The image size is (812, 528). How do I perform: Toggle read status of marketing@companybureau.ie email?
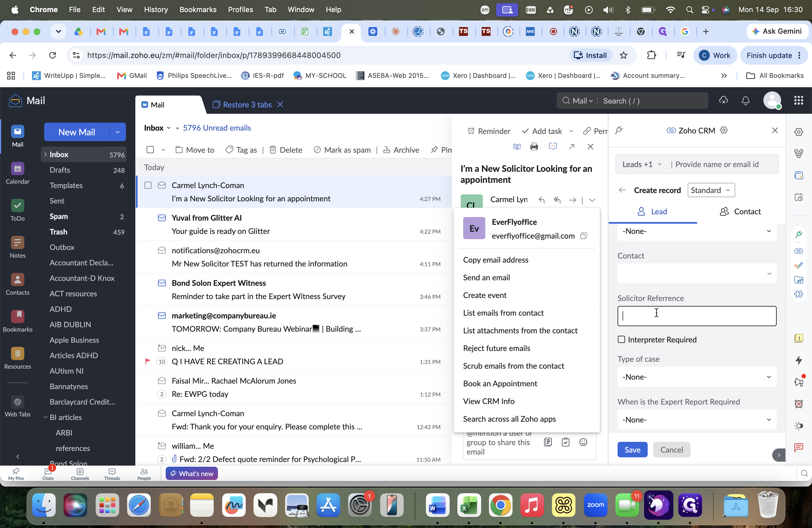pyautogui.click(x=162, y=316)
